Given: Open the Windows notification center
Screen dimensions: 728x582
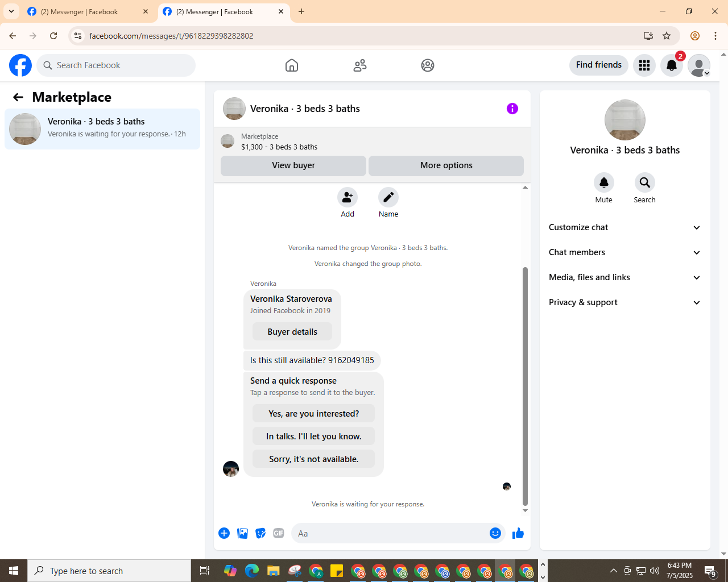Looking at the screenshot, I should 710,571.
